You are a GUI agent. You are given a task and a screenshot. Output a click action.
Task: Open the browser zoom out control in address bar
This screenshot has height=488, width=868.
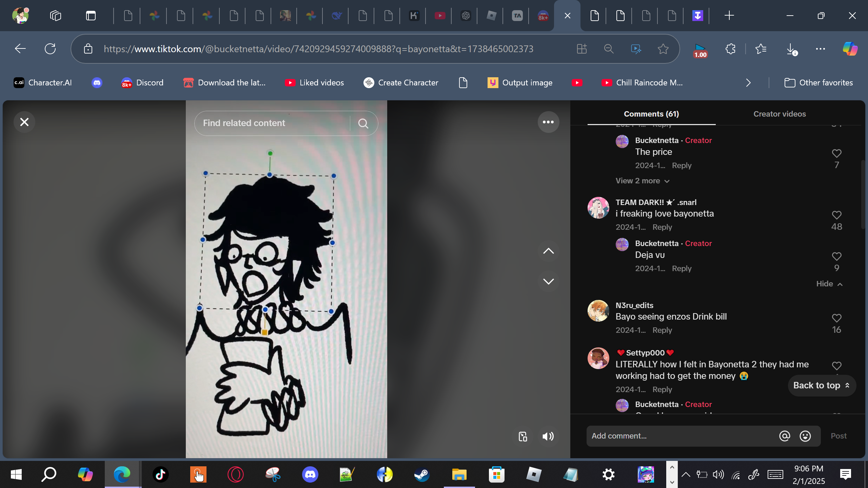[609, 49]
